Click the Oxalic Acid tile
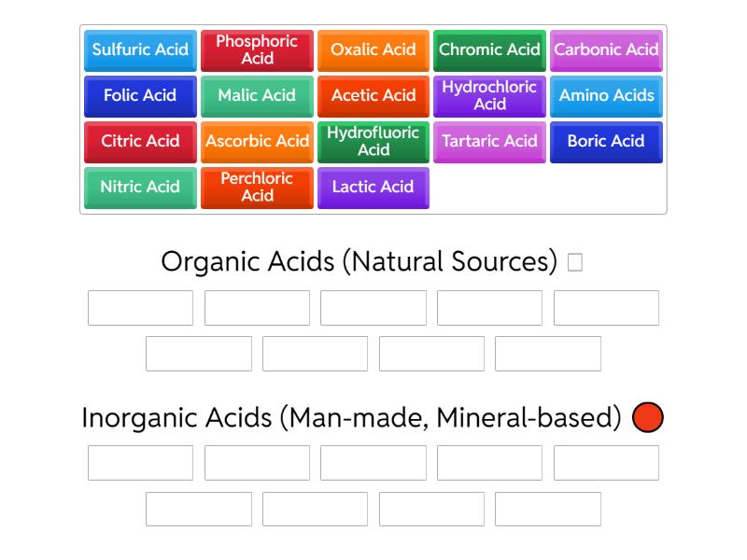747x560 pixels. point(373,50)
